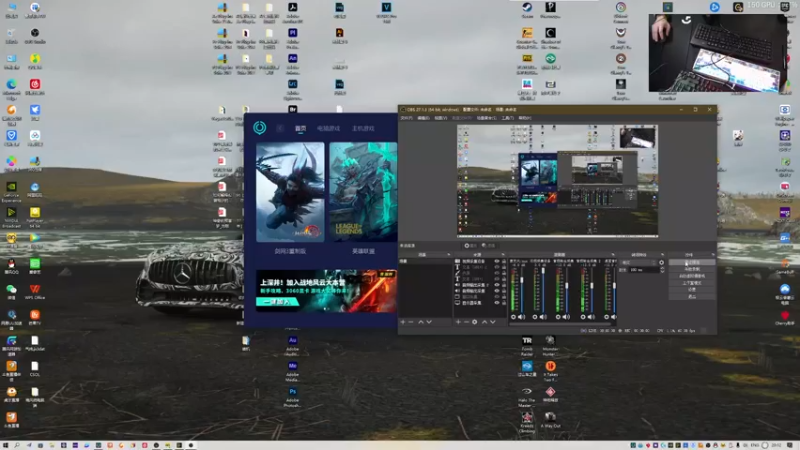Enable Studio Mode in OBS Controls
The height and width of the screenshot is (450, 800).
[692, 282]
